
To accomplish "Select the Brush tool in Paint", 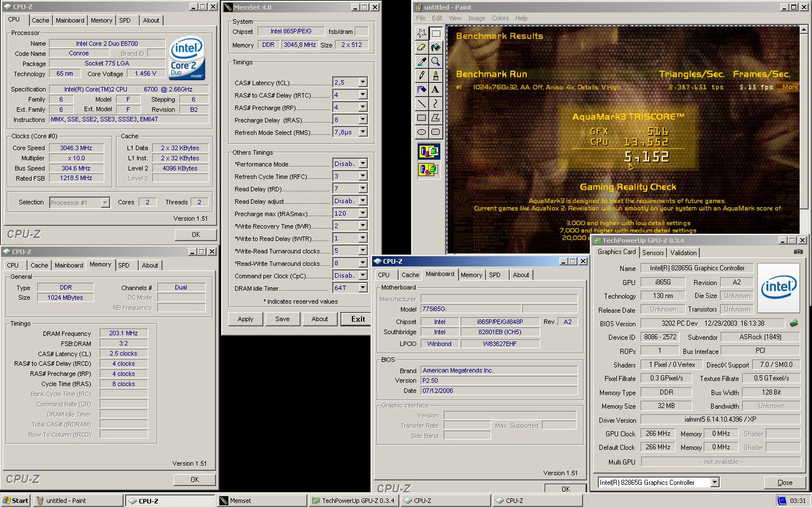I will [435, 75].
